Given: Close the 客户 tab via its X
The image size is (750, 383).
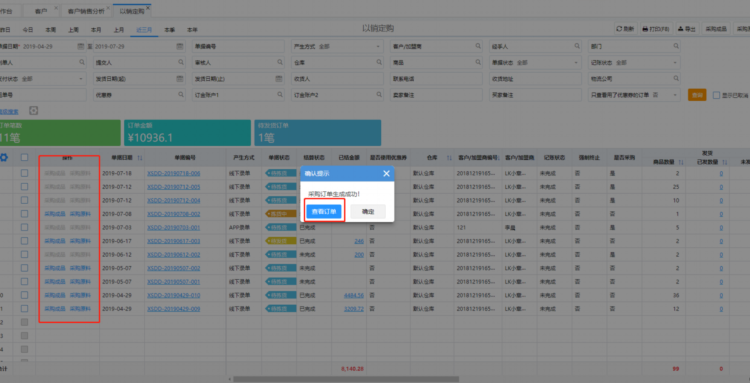Looking at the screenshot, I should pos(56,8).
